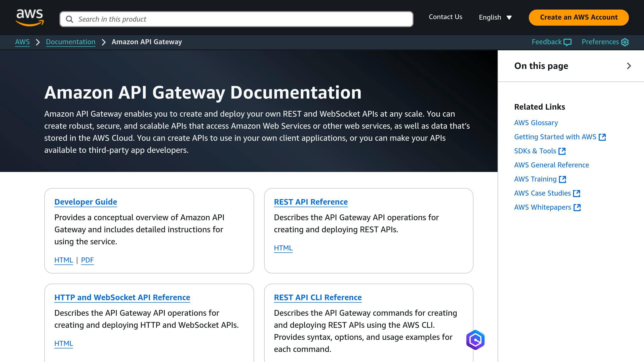Click external link icon next to Getting Started with AWS
This screenshot has width=644, height=362.
point(602,137)
